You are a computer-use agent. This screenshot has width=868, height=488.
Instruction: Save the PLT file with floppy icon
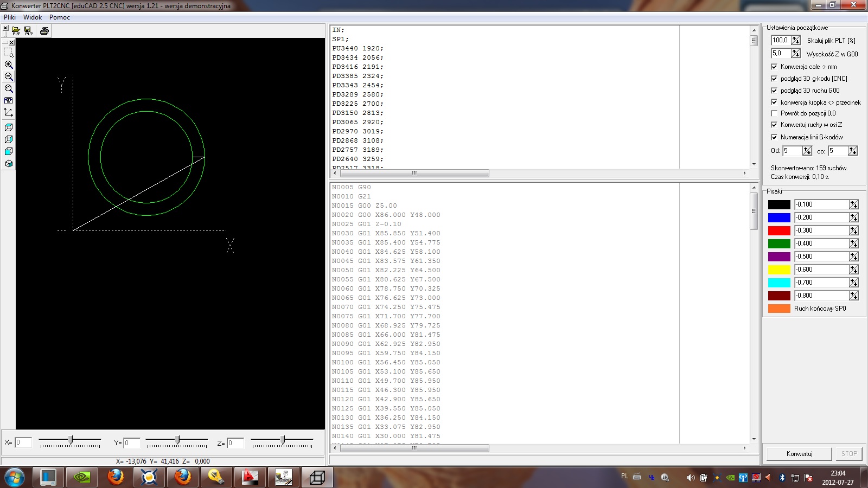(28, 31)
